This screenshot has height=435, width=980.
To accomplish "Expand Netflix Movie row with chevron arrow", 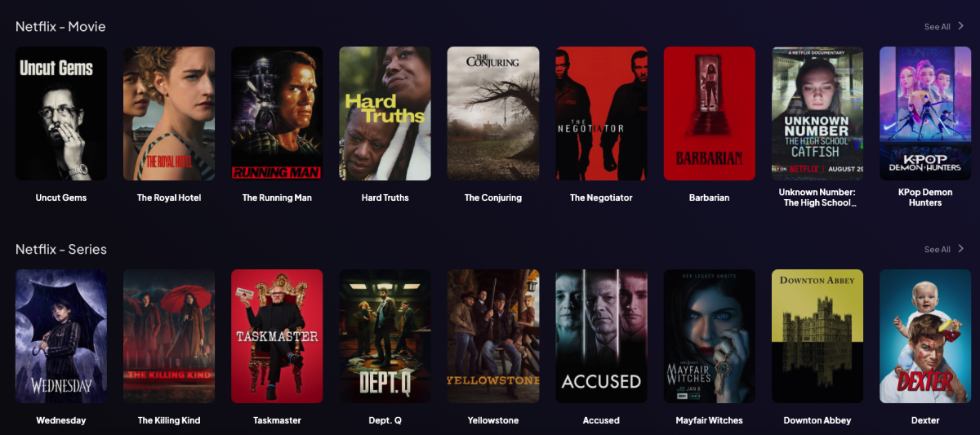I will 961,26.
